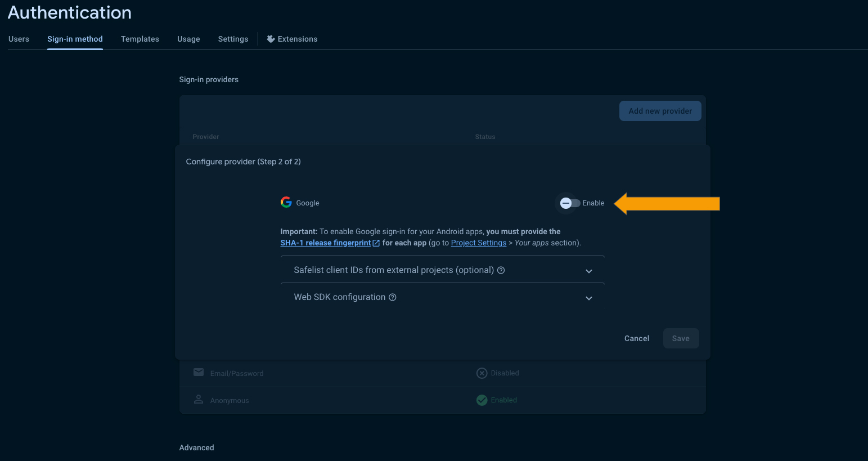Viewport: 868px width, 461px height.
Task: Click the Enabled status text
Action: [503, 400]
